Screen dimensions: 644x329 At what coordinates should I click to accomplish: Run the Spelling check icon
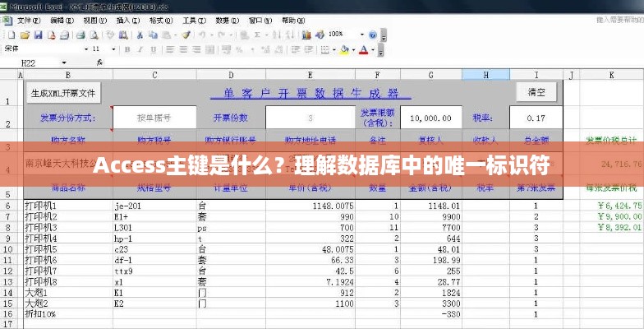pos(110,35)
